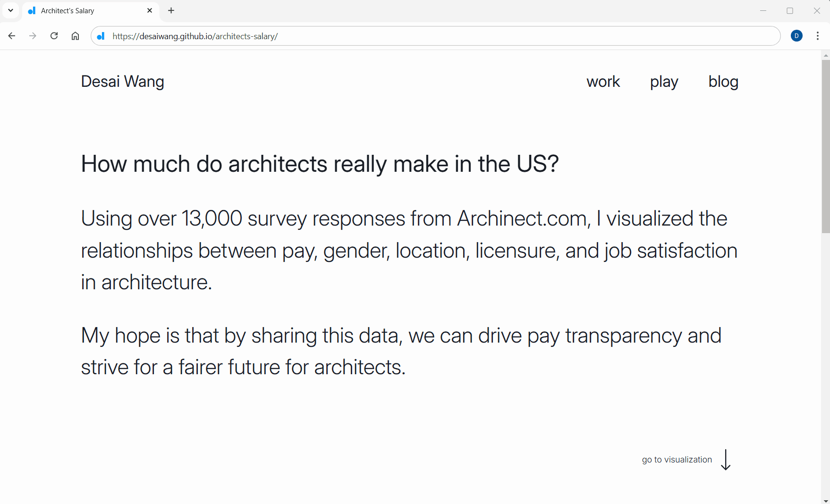Click the site icon in address bar
Screen dimensions: 830x504
click(x=101, y=36)
